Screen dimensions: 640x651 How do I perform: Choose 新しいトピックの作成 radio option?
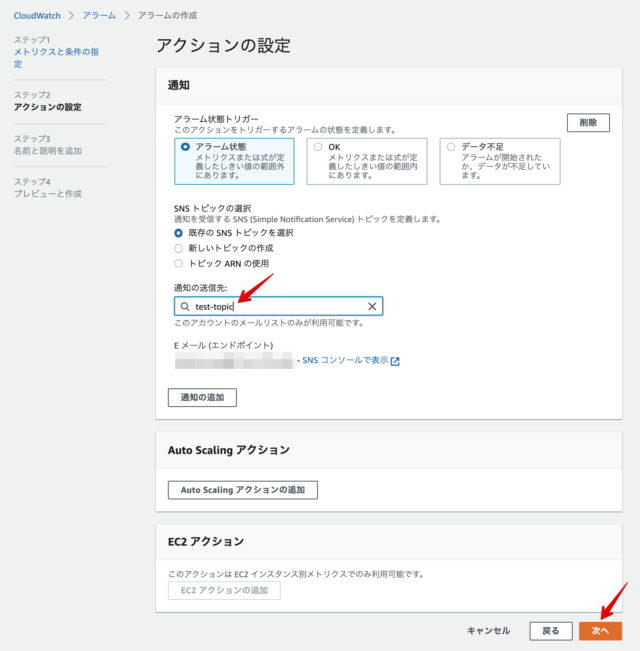178,248
